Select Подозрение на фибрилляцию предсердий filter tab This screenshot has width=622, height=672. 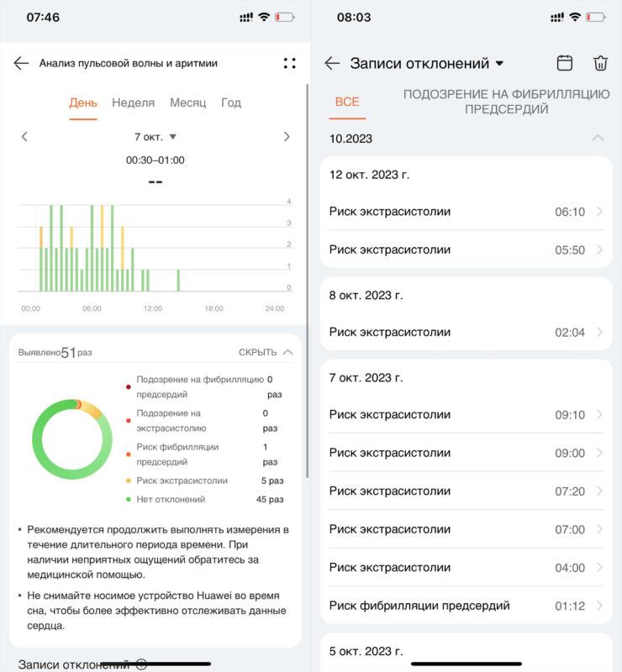point(506,102)
